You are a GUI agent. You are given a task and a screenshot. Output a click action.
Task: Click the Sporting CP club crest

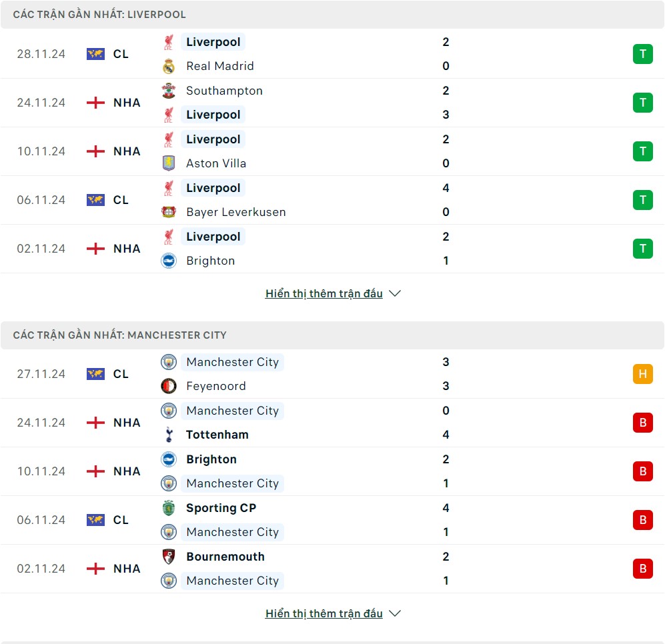[x=169, y=508]
